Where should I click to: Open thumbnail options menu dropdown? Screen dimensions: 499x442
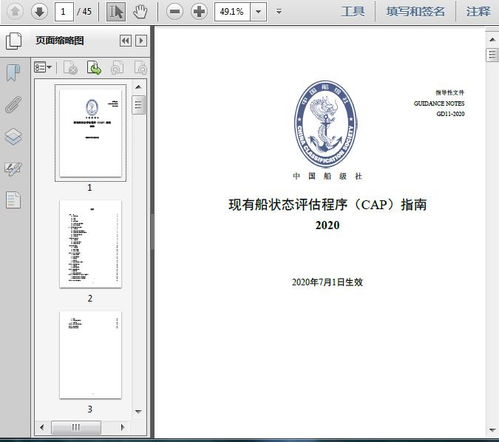[43, 67]
